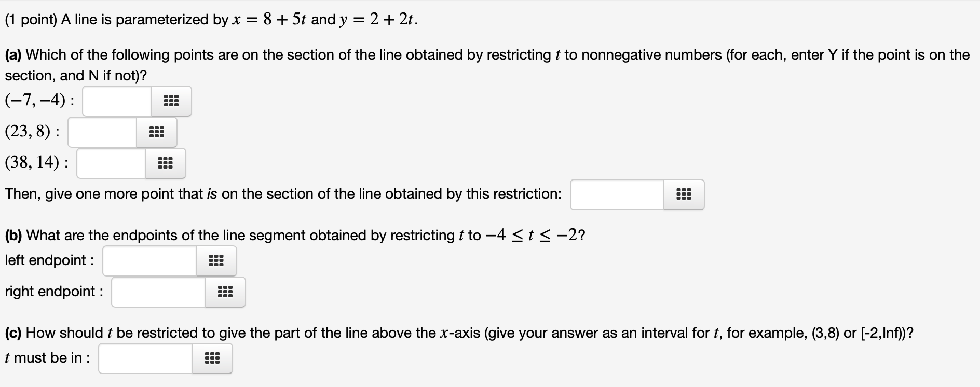The image size is (980, 387).
Task: Open the keypad next to the extra point field
Action: (683, 194)
